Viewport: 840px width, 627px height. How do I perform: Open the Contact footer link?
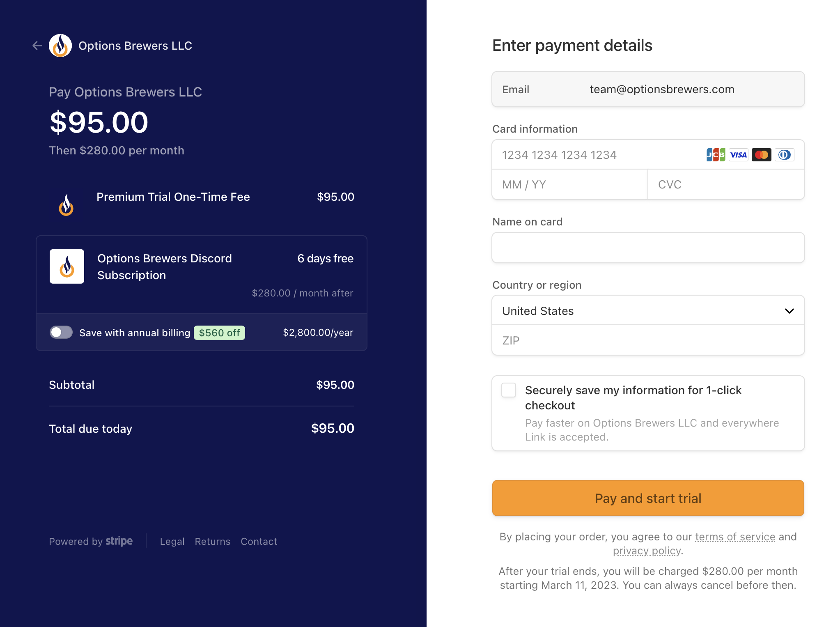pos(259,542)
